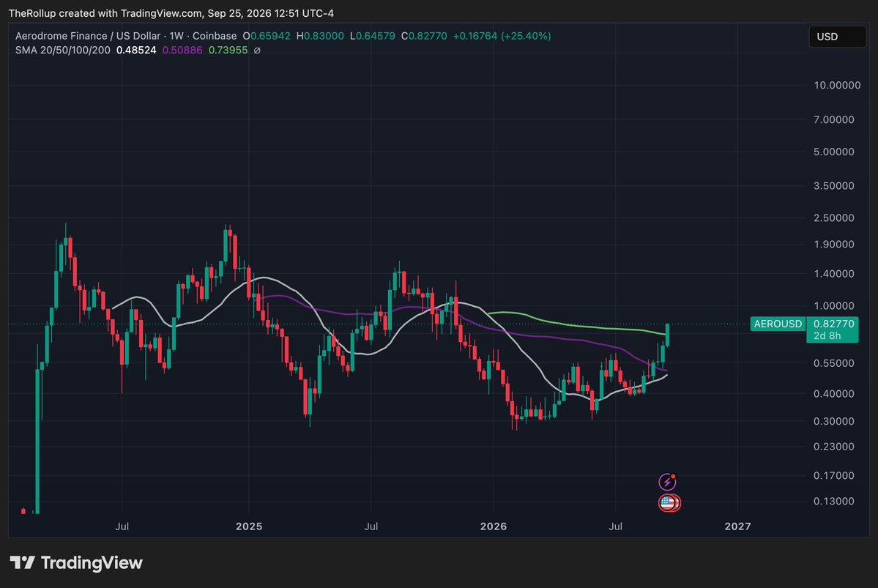Click the SMA 20/50/100/200 indicator label

point(63,51)
